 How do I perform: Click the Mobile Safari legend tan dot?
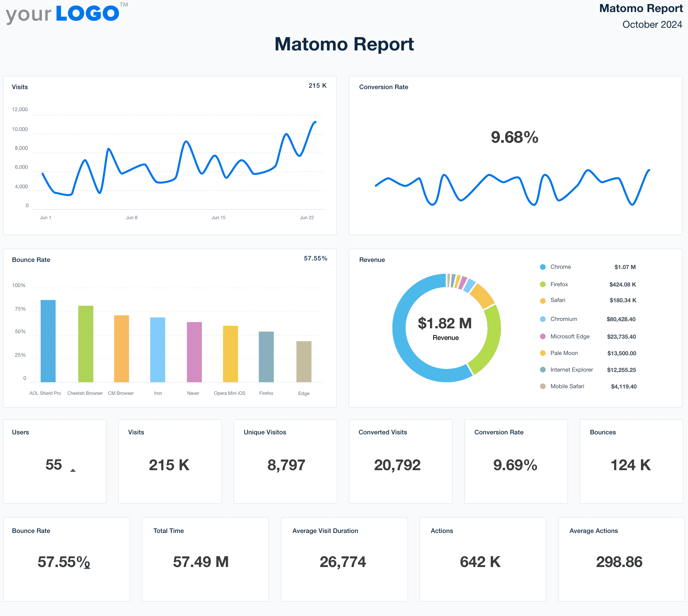[543, 386]
